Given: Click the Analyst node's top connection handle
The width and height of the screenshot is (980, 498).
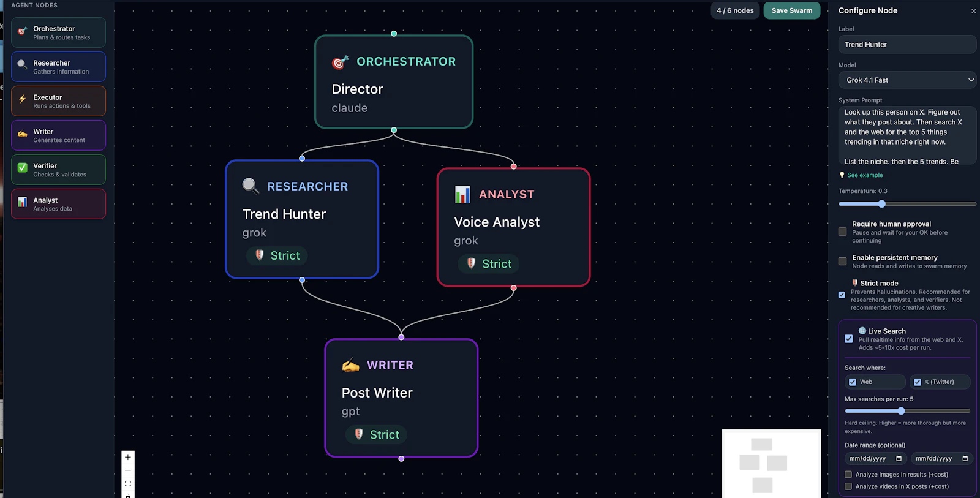Looking at the screenshot, I should pyautogui.click(x=513, y=167).
